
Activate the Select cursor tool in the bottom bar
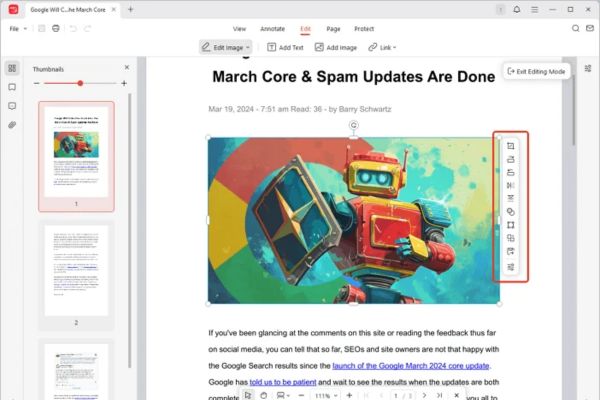pos(248,395)
